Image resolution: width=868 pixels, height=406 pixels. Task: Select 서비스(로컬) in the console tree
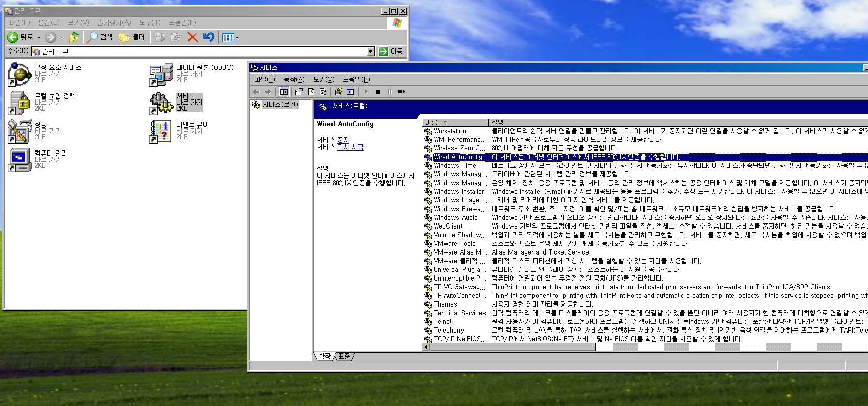pyautogui.click(x=275, y=105)
